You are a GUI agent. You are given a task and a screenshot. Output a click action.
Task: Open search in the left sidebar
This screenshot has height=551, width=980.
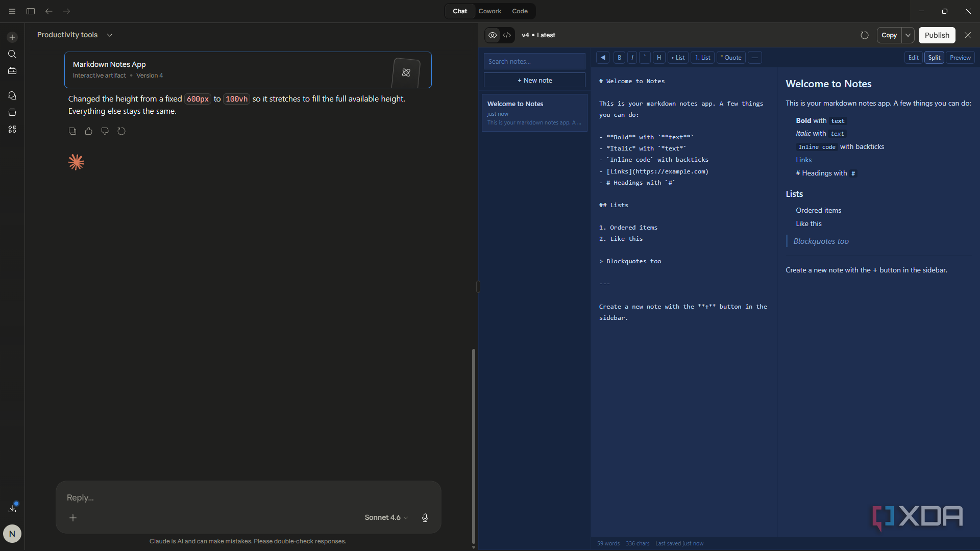click(x=12, y=54)
